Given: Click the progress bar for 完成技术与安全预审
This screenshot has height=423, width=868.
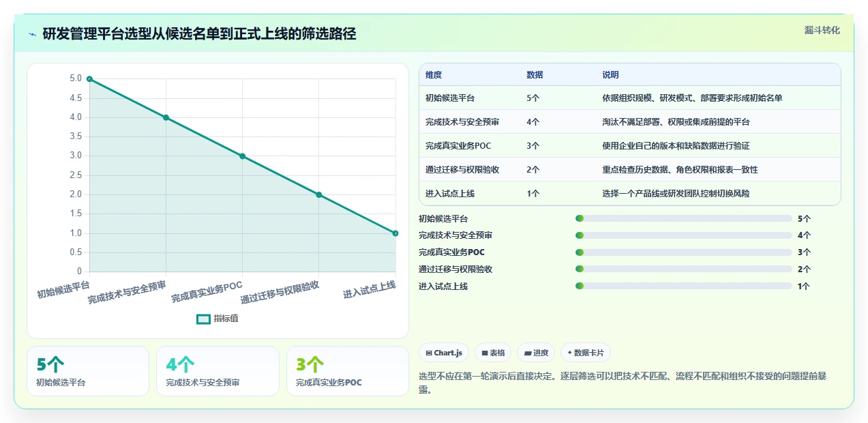Looking at the screenshot, I should (x=684, y=235).
